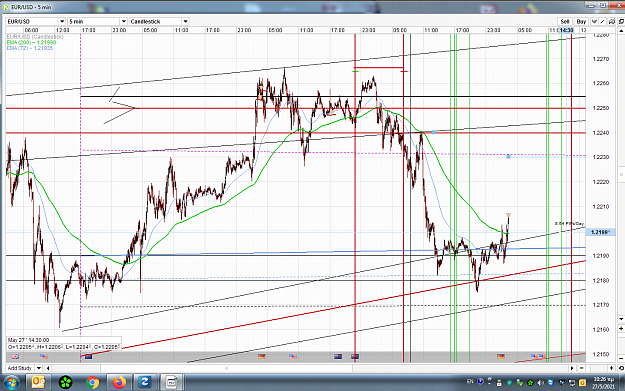Open the EUR/USD symbol dropdown arrow

pyautogui.click(x=62, y=22)
